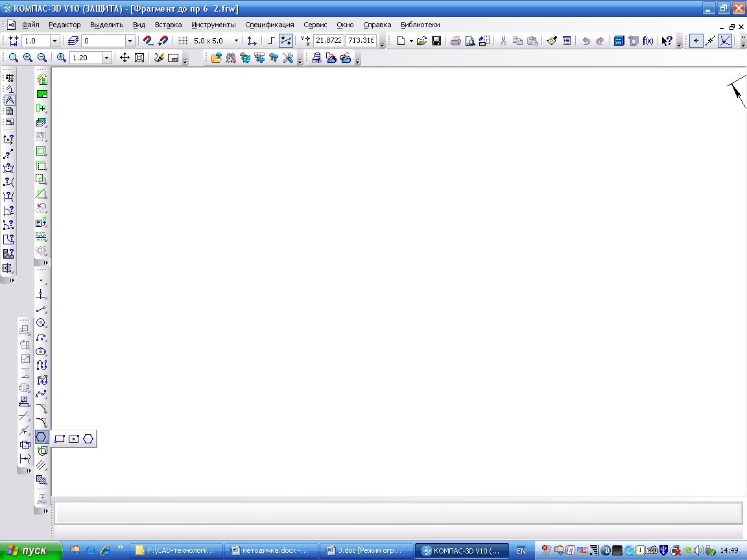This screenshot has width=747, height=560.
Task: Click the Print icon
Action: 455,41
